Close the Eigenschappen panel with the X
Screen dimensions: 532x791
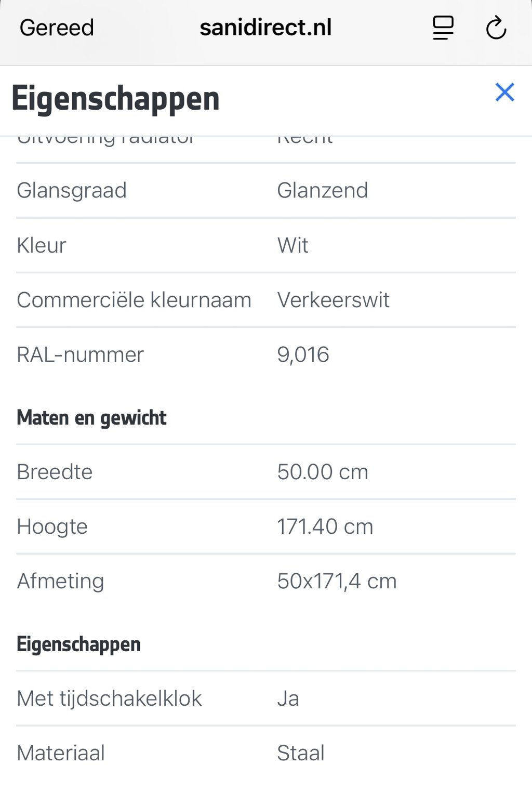coord(504,93)
